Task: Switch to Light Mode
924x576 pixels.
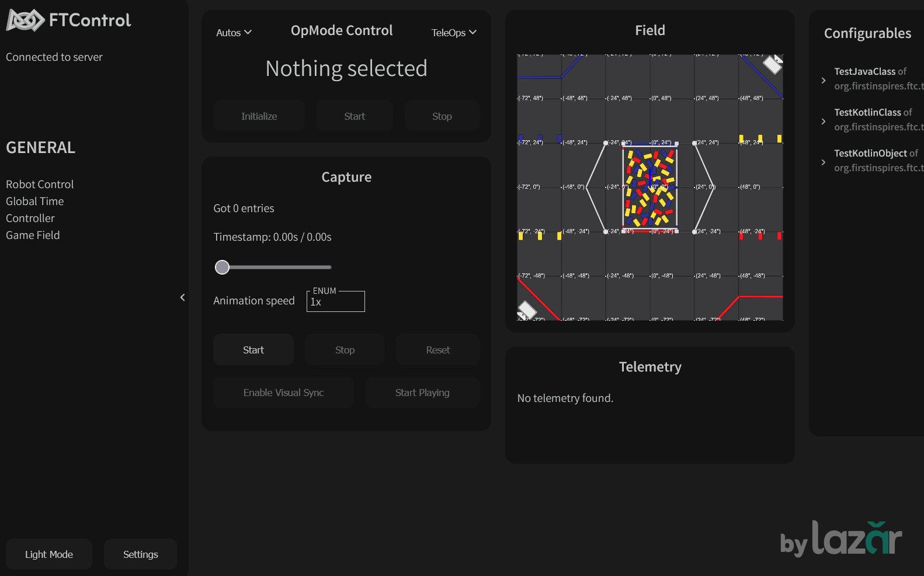Action: [49, 554]
